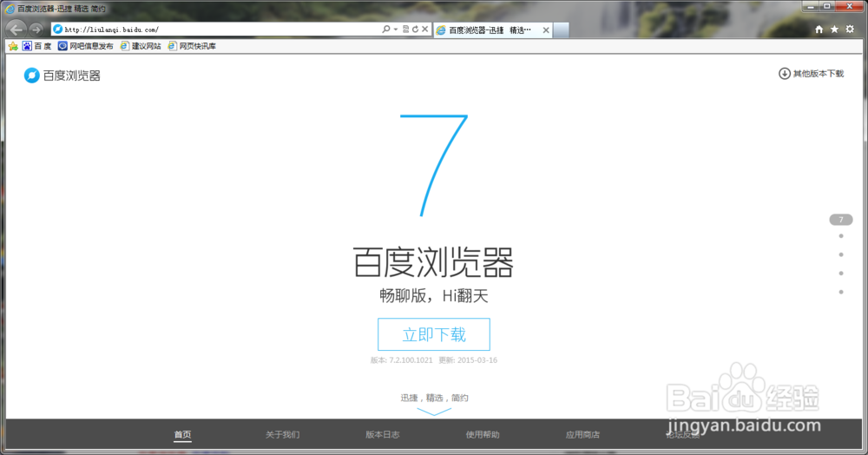868x455 pixels.
Task: Select the third page indicator dot
Action: [841, 254]
